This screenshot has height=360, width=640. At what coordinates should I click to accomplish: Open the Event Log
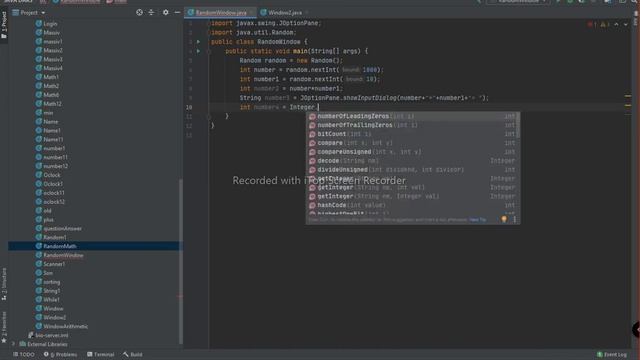[612, 354]
